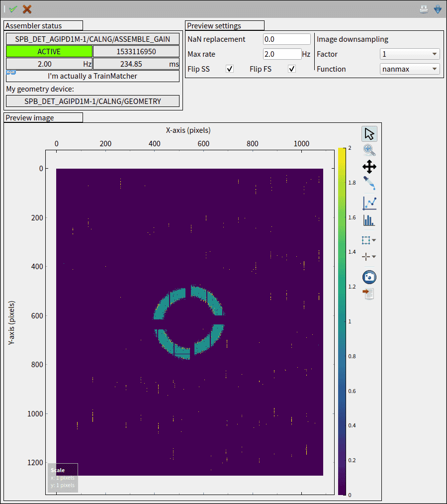Image resolution: width=447 pixels, height=504 pixels.
Task: Click the ASSEMBLE_GAIN device name field
Action: 92,39
